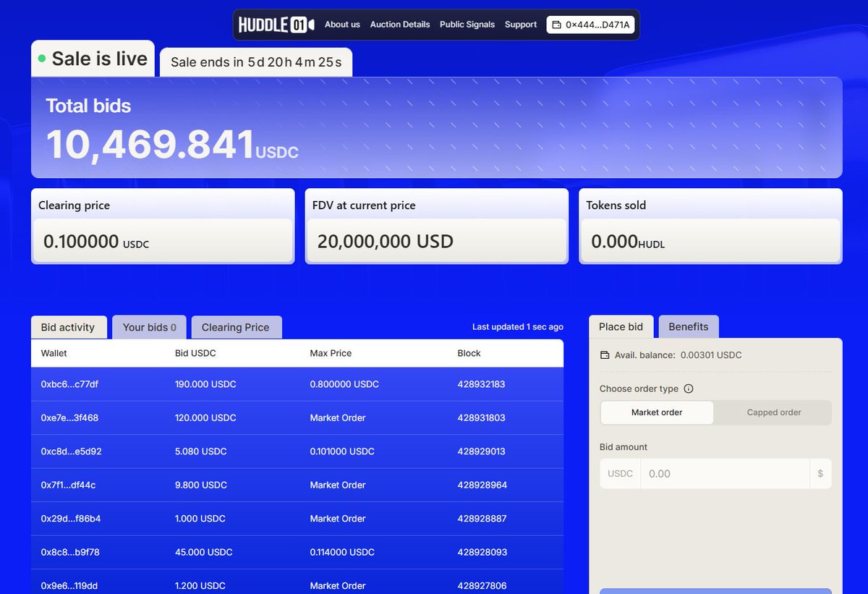Click wallet 0x9e6...119dd
This screenshot has height=594, width=868.
(x=69, y=585)
